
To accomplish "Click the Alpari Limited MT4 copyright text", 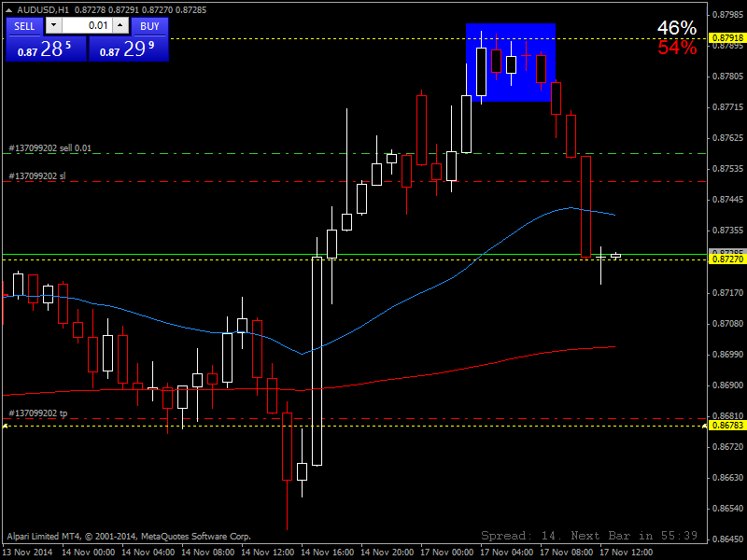I will point(129,536).
